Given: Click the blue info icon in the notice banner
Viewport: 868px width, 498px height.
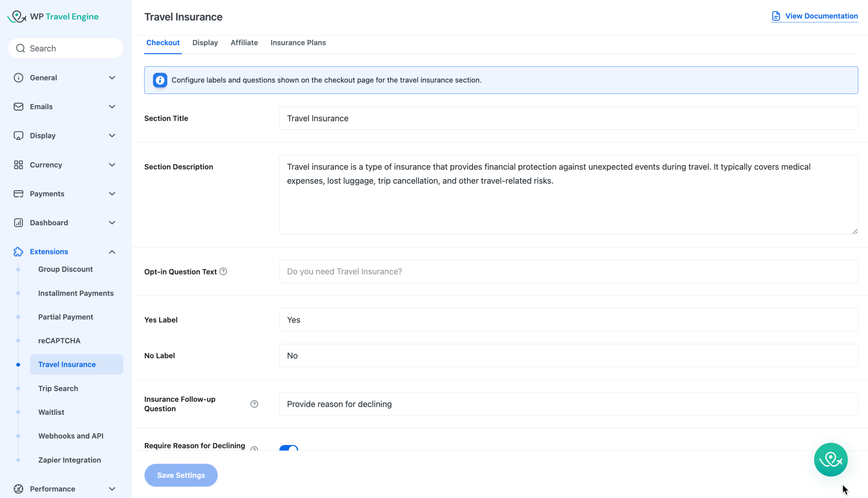Looking at the screenshot, I should [160, 80].
